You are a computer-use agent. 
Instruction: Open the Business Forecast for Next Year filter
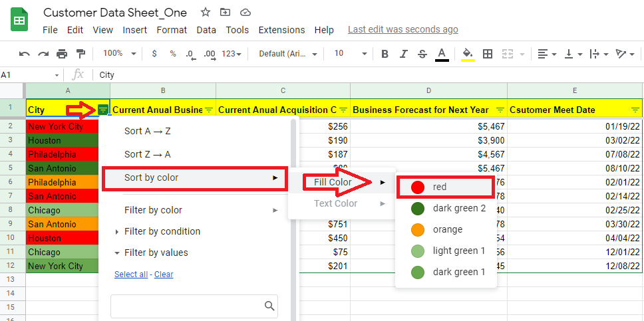[x=500, y=110]
